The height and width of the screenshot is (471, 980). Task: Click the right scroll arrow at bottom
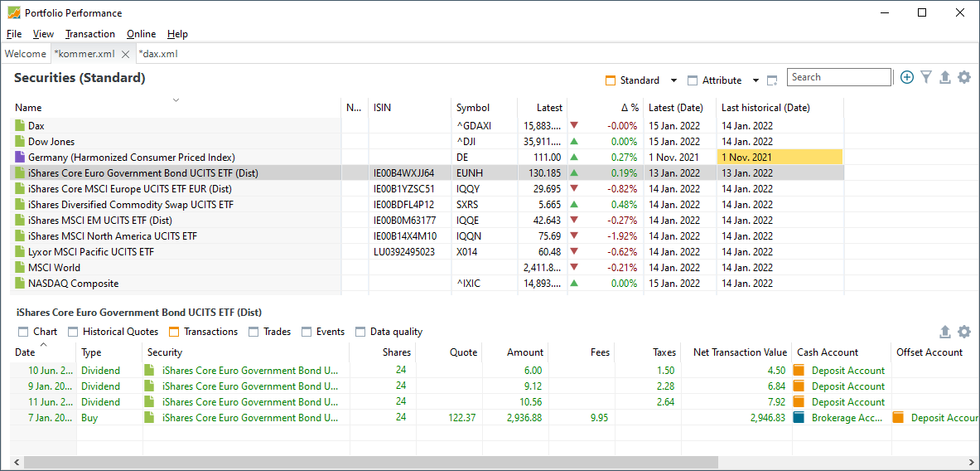pos(973,462)
